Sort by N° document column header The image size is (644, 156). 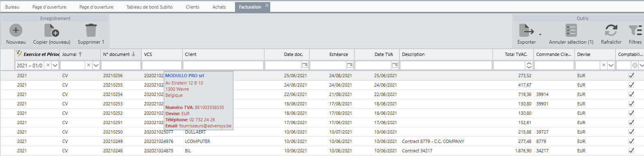pos(121,54)
